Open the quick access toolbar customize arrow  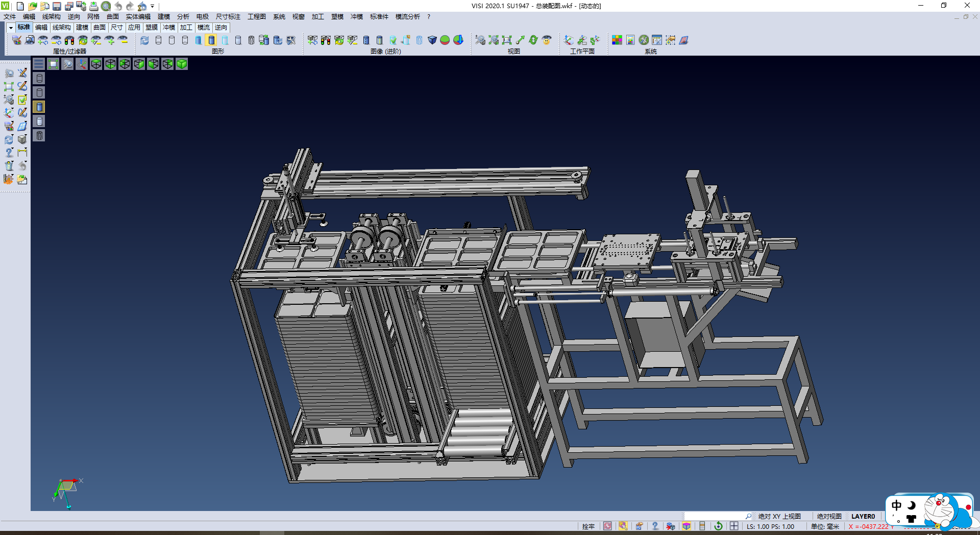tap(152, 6)
